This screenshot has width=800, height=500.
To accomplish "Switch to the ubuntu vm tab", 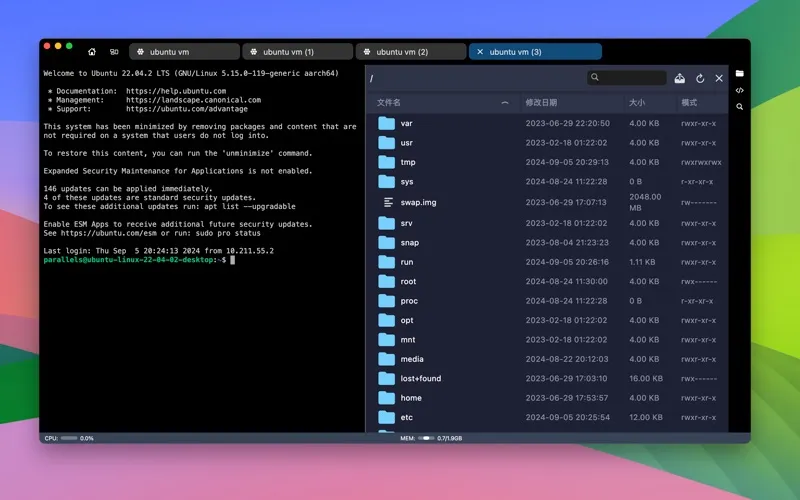I will [184, 52].
